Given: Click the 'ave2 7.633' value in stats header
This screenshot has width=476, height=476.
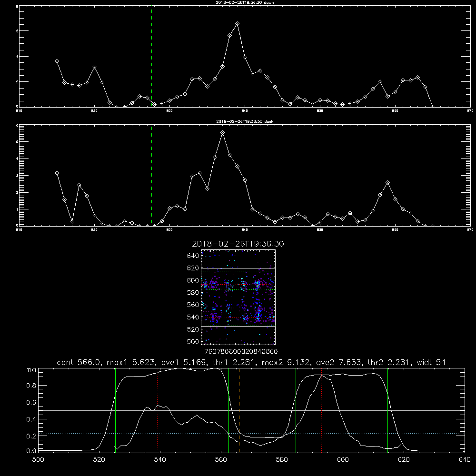Looking at the screenshot, I should [339, 362].
